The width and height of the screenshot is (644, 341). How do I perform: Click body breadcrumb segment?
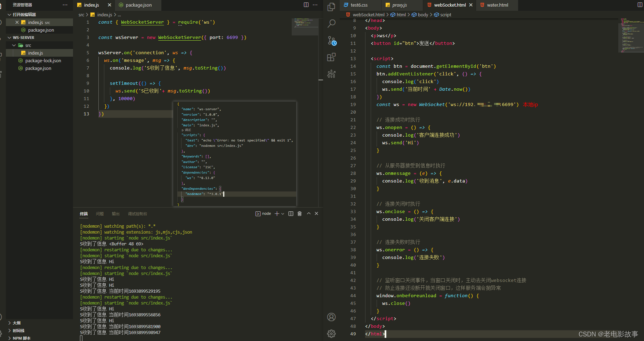click(423, 15)
